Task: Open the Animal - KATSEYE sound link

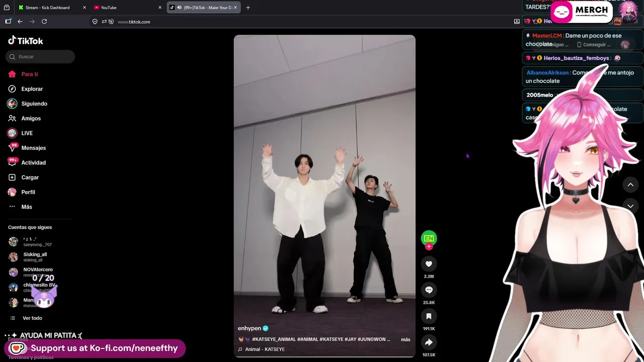Action: [x=265, y=349]
